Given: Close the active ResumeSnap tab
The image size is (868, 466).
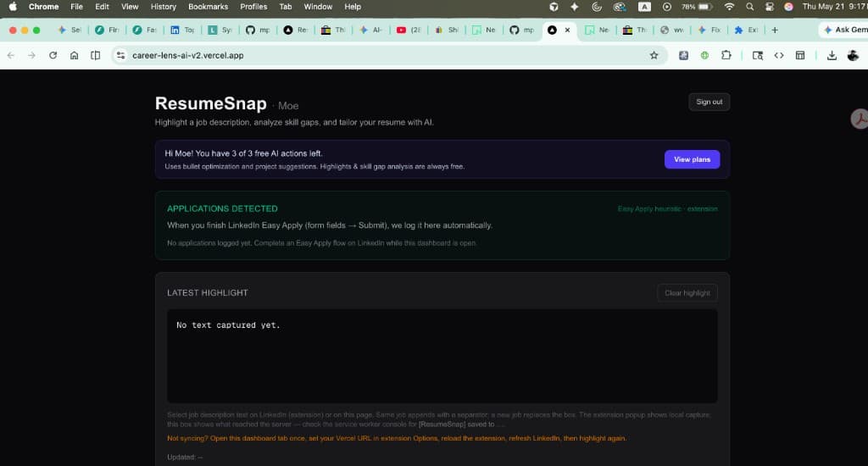Looking at the screenshot, I should (567, 30).
